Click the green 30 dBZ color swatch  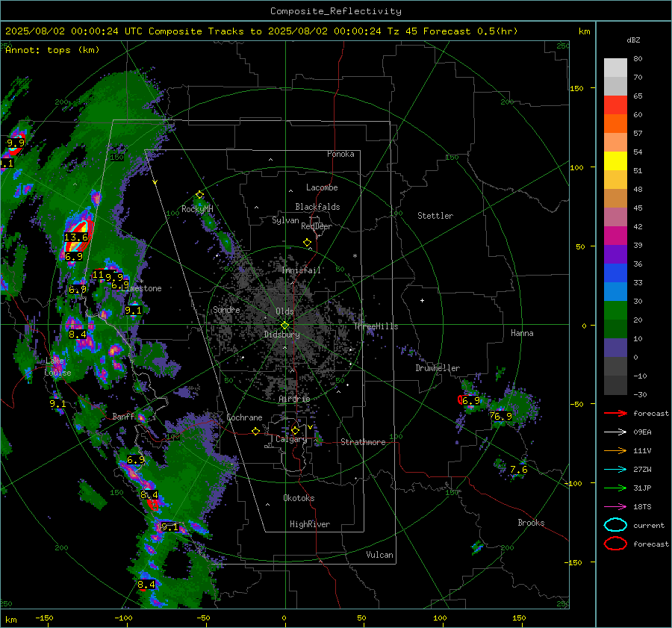tap(615, 310)
